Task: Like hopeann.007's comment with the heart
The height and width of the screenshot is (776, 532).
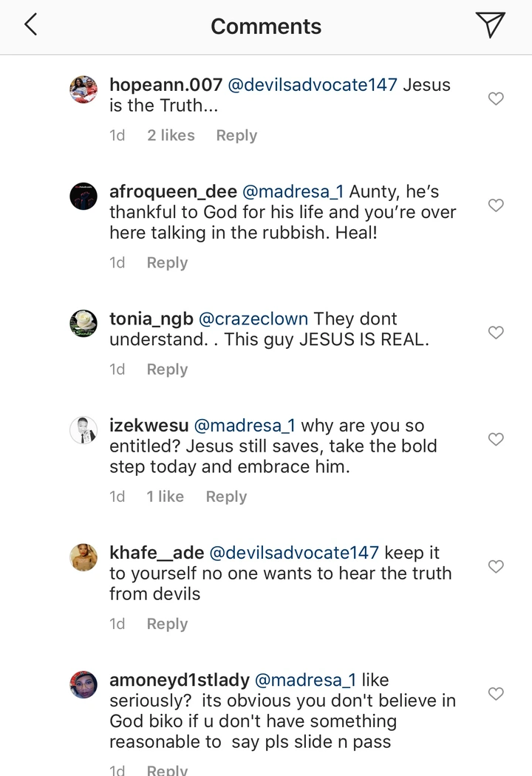Action: (x=497, y=98)
